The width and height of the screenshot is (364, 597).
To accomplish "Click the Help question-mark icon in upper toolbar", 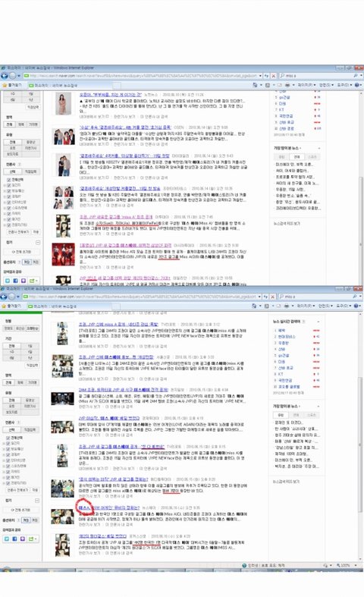I will (x=357, y=85).
